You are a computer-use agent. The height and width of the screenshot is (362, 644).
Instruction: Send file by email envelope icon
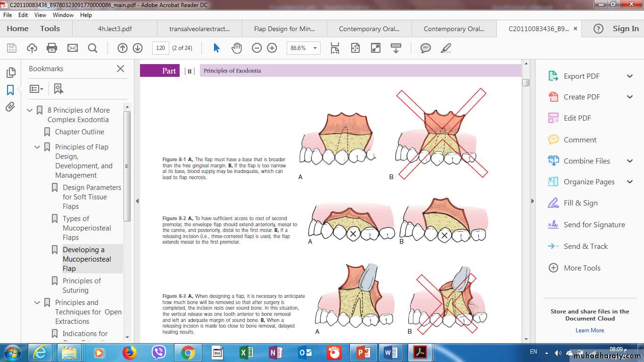coord(72,48)
